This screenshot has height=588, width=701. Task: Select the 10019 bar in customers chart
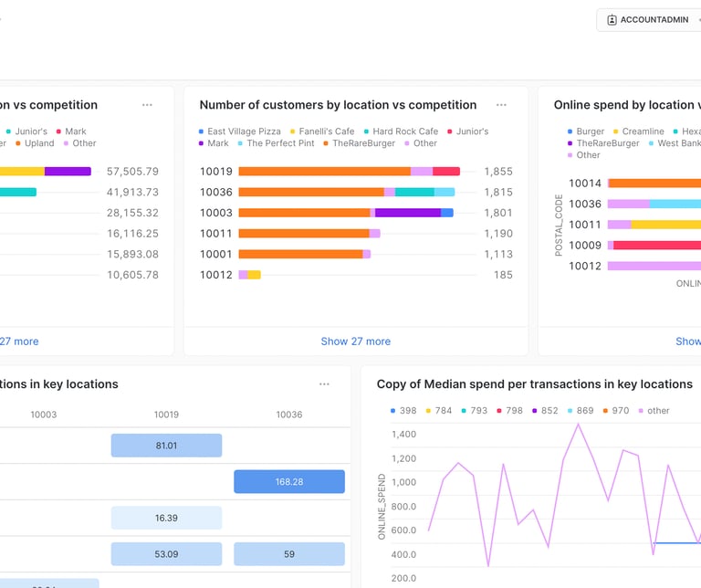[x=350, y=172]
